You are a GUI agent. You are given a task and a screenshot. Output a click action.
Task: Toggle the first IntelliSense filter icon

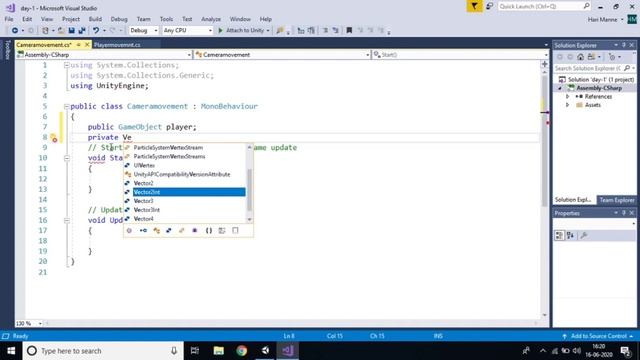pyautogui.click(x=129, y=231)
